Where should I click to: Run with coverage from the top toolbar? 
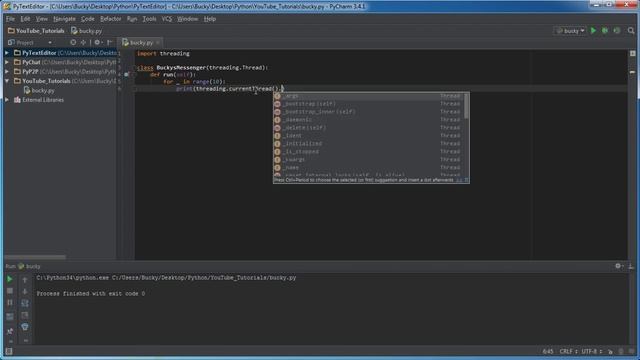[617, 31]
